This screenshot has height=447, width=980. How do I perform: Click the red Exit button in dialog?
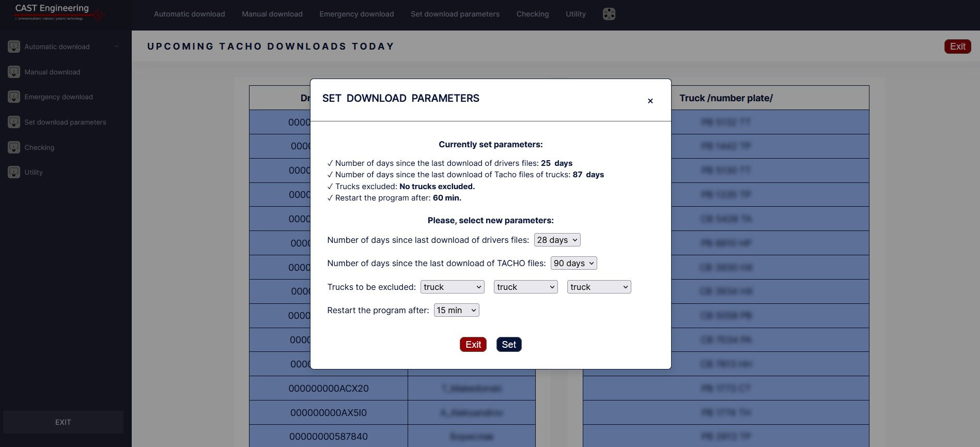tap(473, 345)
